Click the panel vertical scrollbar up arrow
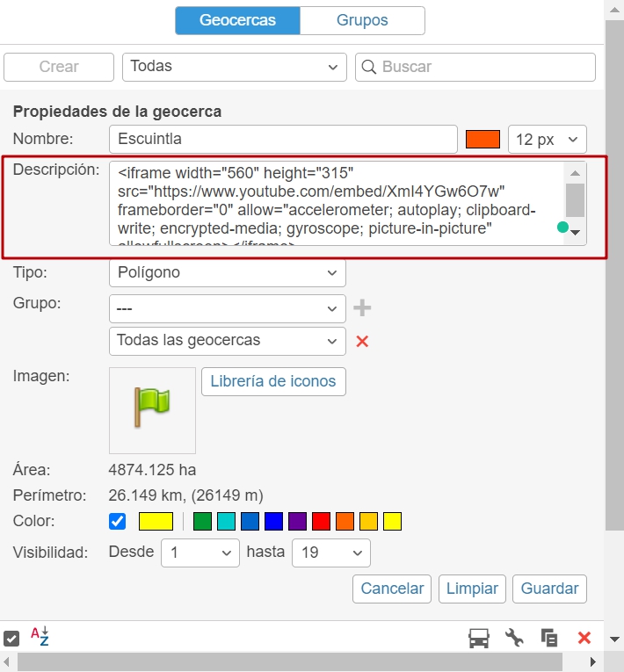Viewport: 624px width, 672px height. [614, 11]
